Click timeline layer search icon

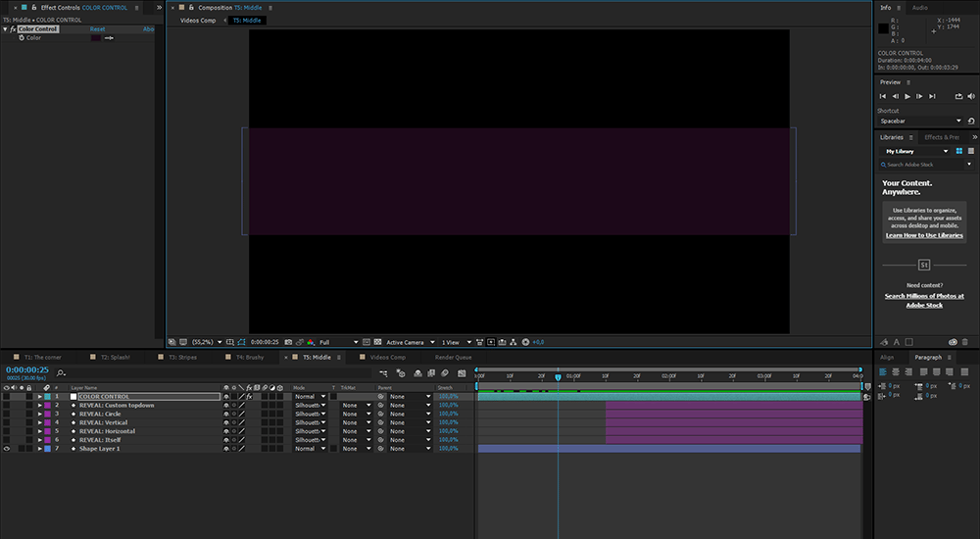[61, 373]
